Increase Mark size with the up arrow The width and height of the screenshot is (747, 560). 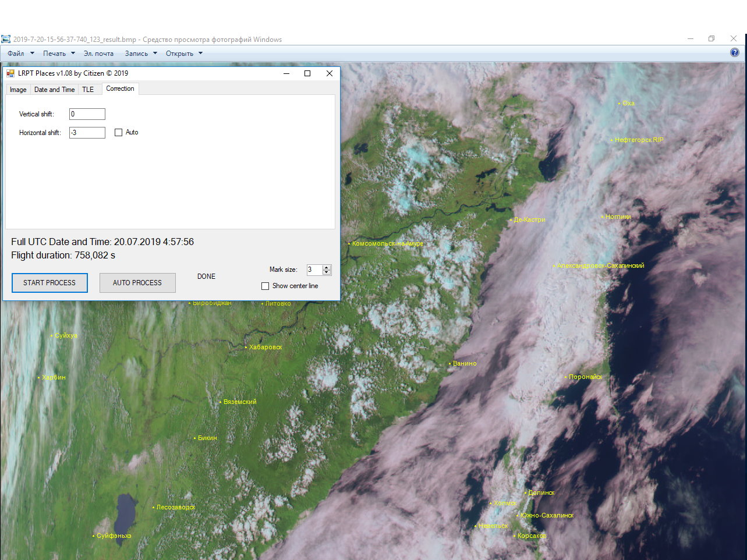[327, 267]
